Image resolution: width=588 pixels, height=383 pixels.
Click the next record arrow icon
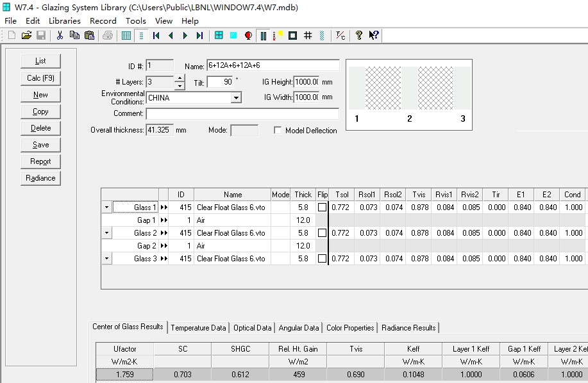point(185,36)
